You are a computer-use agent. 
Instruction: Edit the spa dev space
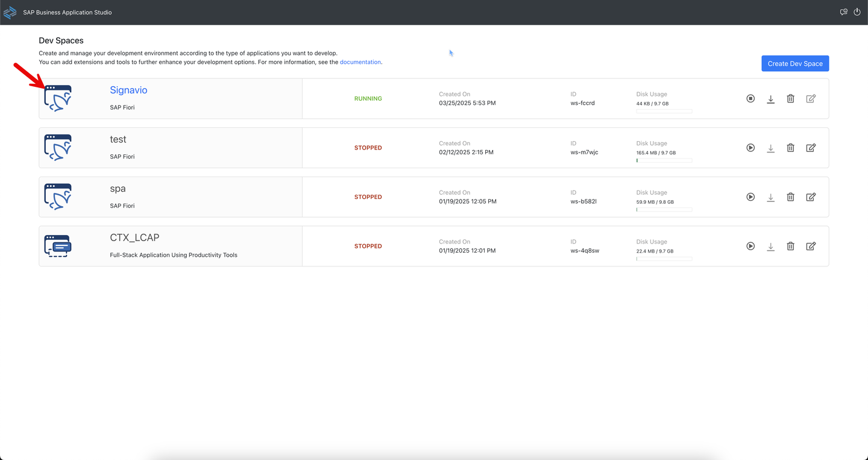point(811,197)
